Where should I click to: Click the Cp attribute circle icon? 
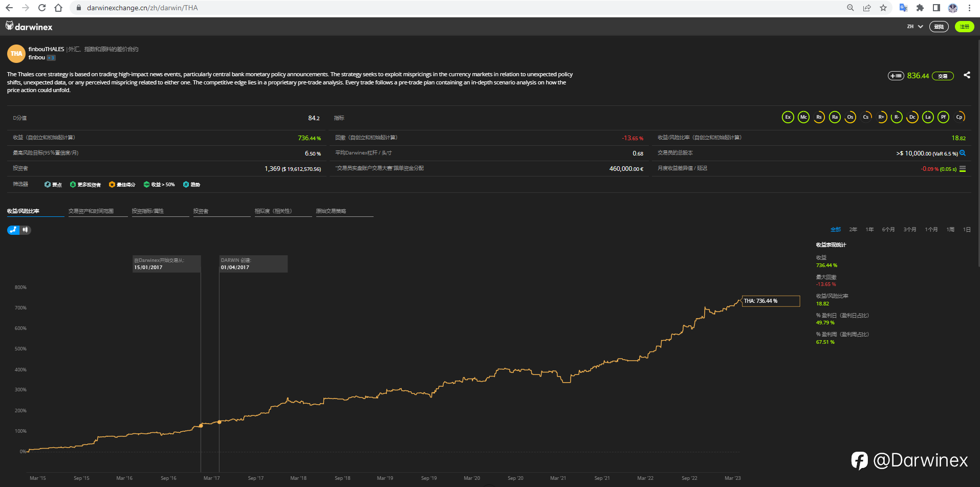[x=959, y=117]
